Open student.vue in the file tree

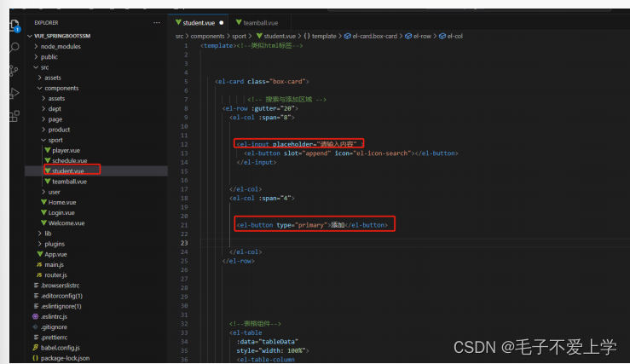click(68, 171)
